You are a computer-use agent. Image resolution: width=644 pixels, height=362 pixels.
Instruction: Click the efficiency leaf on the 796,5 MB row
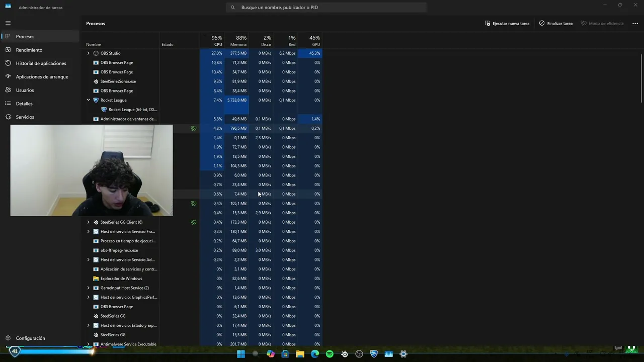[x=193, y=128]
